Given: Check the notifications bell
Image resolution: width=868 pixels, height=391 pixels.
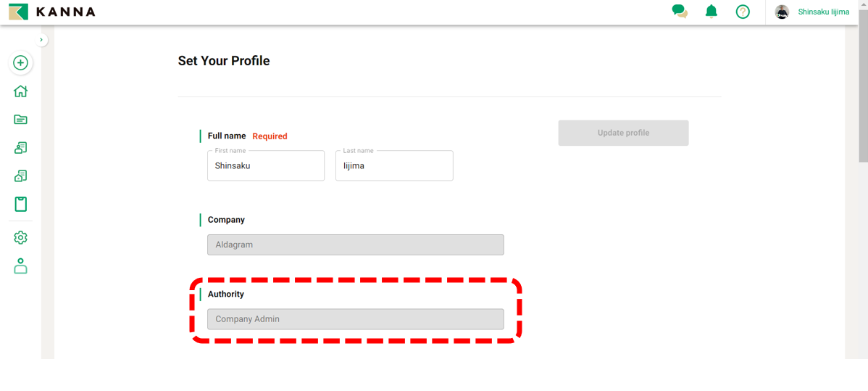Looking at the screenshot, I should tap(711, 12).
